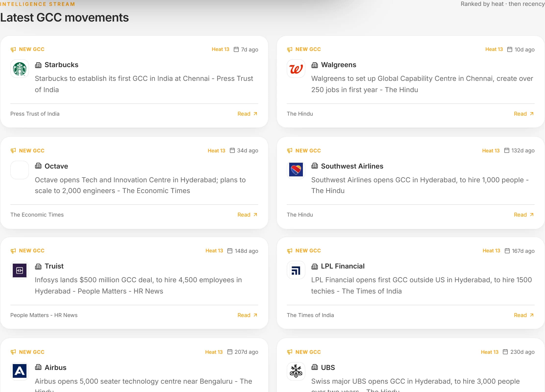This screenshot has height=392, width=545.
Task: Click the Walgreens logo thumbnail
Action: [296, 69]
